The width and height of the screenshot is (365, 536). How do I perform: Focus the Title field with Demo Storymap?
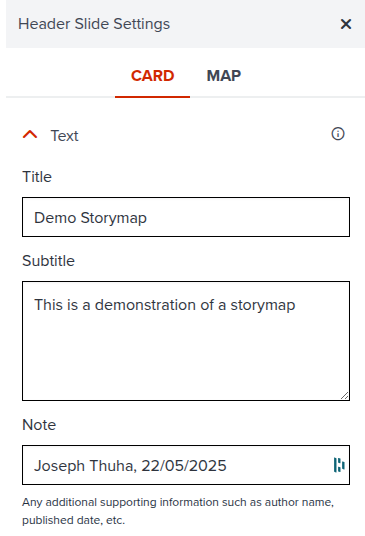[186, 217]
